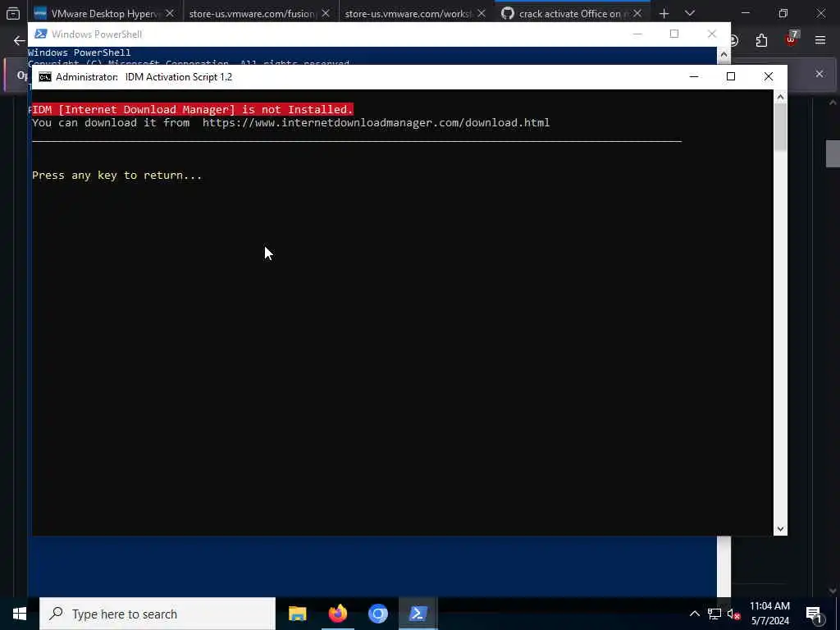The image size is (840, 630).
Task: Restore down the Firefox browser window
Action: pos(783,13)
